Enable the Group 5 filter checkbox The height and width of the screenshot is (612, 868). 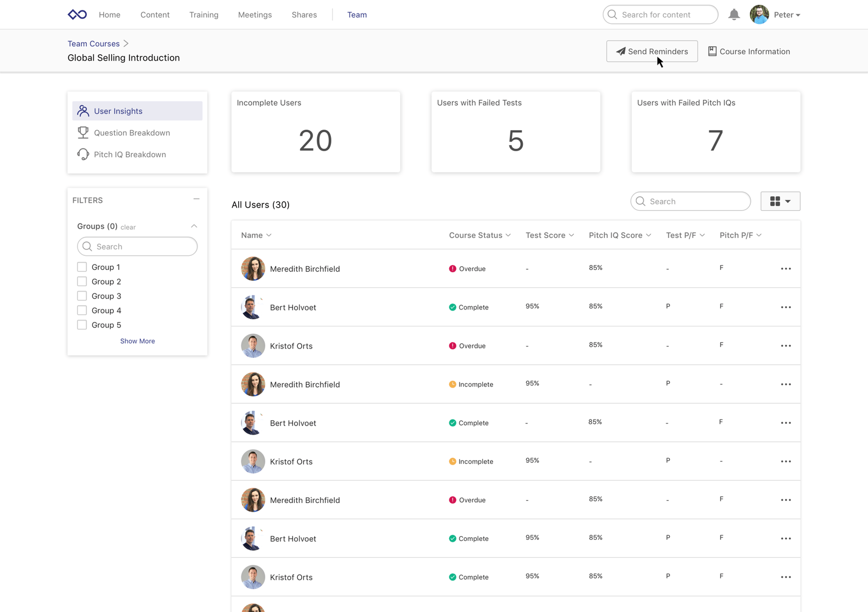coord(82,325)
